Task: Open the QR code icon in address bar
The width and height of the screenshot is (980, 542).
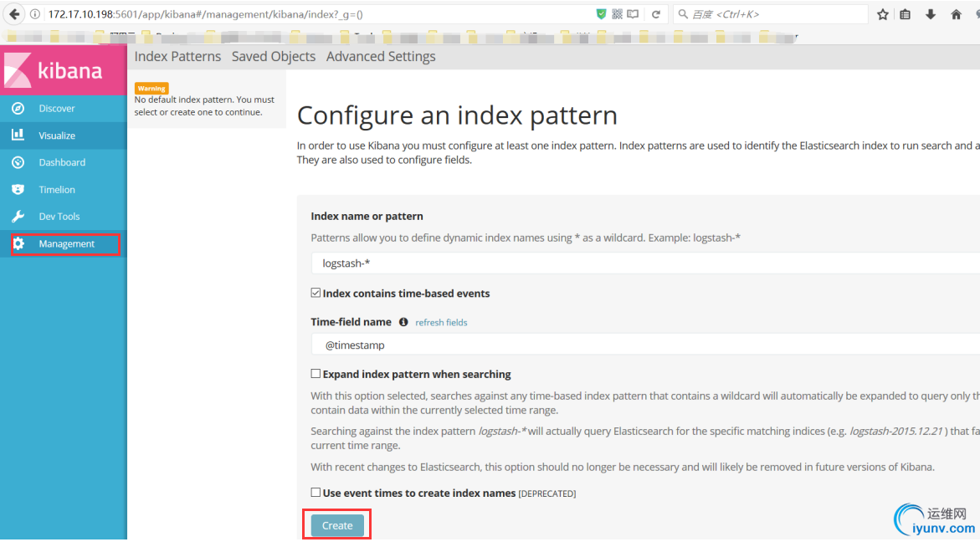Action: coord(617,13)
